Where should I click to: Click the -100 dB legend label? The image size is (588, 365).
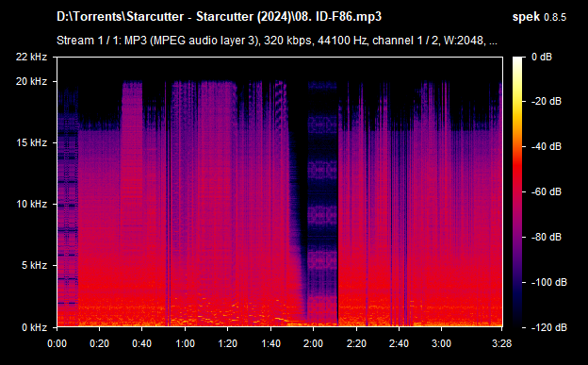point(549,282)
